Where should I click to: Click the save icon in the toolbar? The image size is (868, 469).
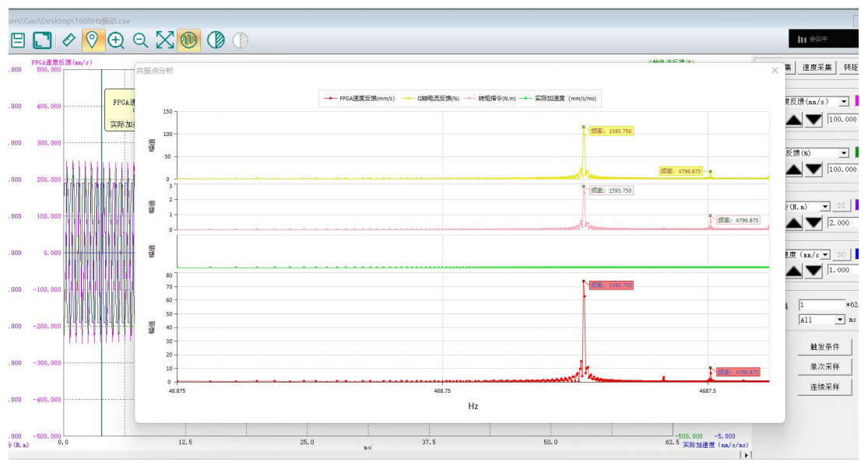coord(18,40)
